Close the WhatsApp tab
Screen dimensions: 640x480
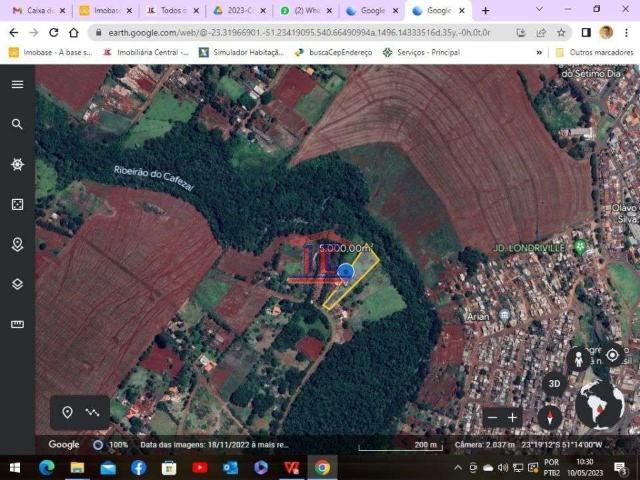point(329,11)
